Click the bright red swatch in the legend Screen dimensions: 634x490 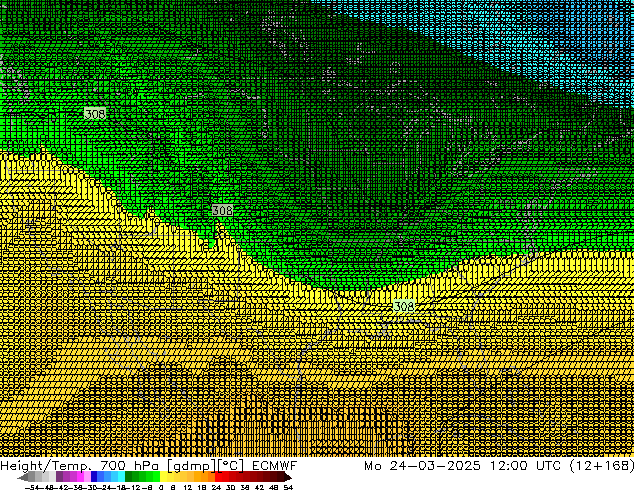click(x=219, y=477)
